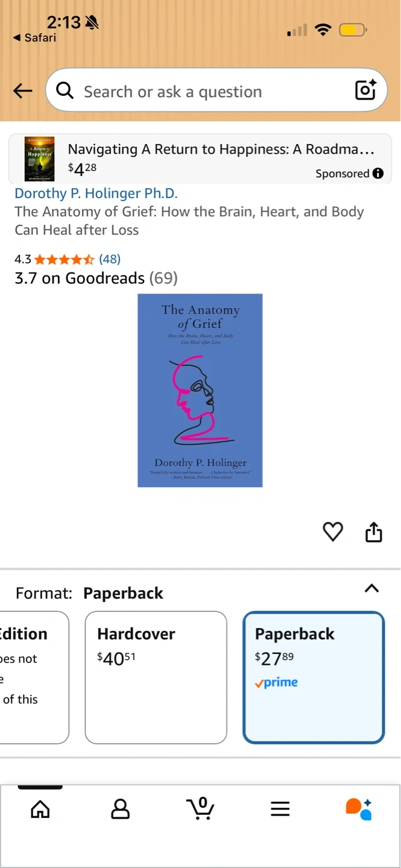Open camera lens search icon

click(x=365, y=90)
